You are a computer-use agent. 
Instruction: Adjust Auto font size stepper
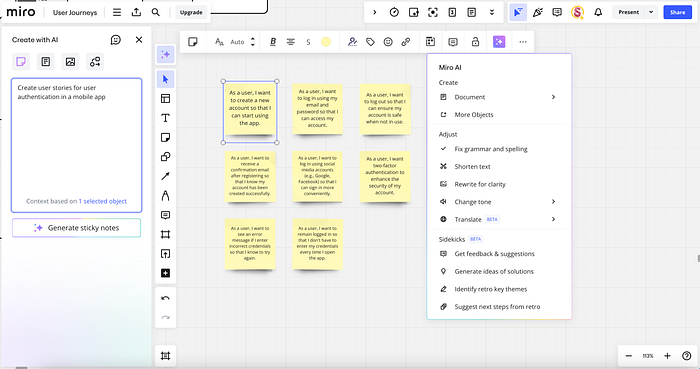click(x=253, y=42)
